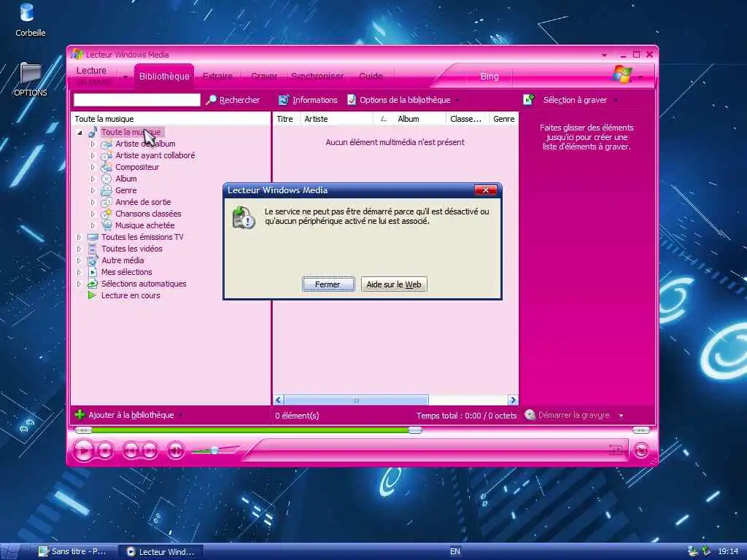Select Sélections automatiques icon
The width and height of the screenshot is (747, 560).
coord(93,284)
